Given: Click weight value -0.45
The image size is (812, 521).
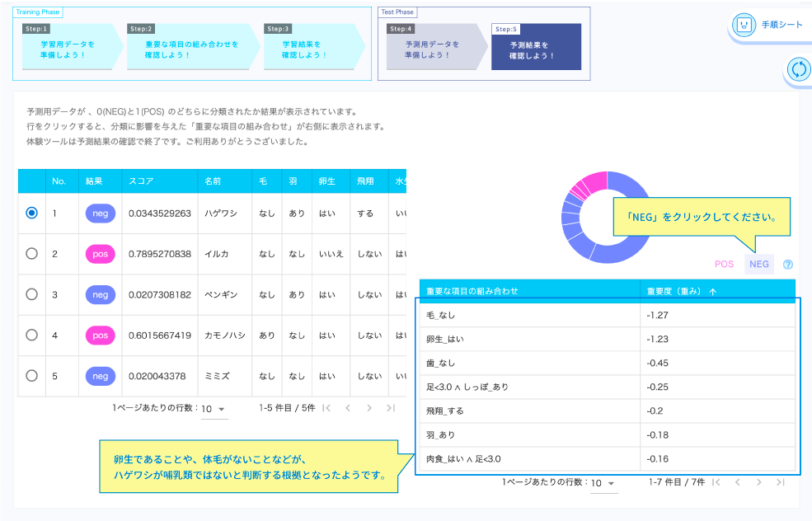Looking at the screenshot, I should 657,363.
